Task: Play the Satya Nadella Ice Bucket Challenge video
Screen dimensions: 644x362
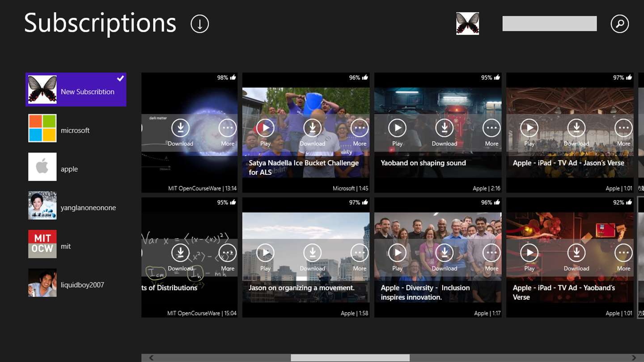Action: 265,128
